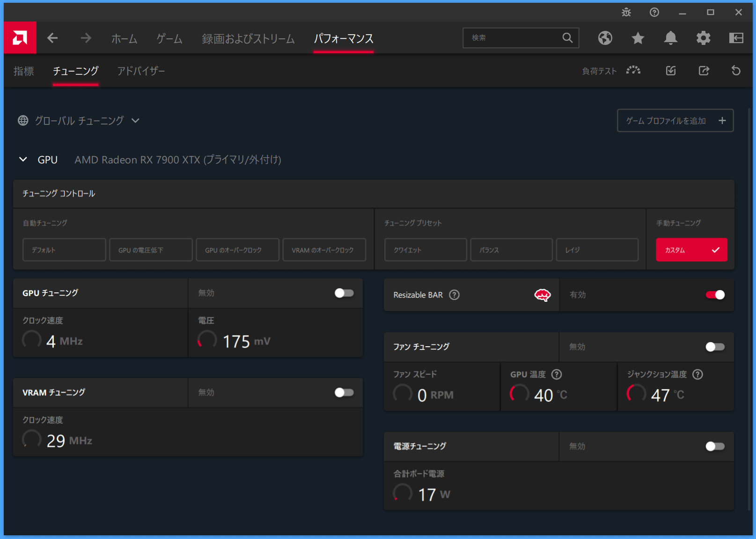Viewport: 756px width, 539px height.
Task: Click the AMD logo home icon
Action: point(20,38)
